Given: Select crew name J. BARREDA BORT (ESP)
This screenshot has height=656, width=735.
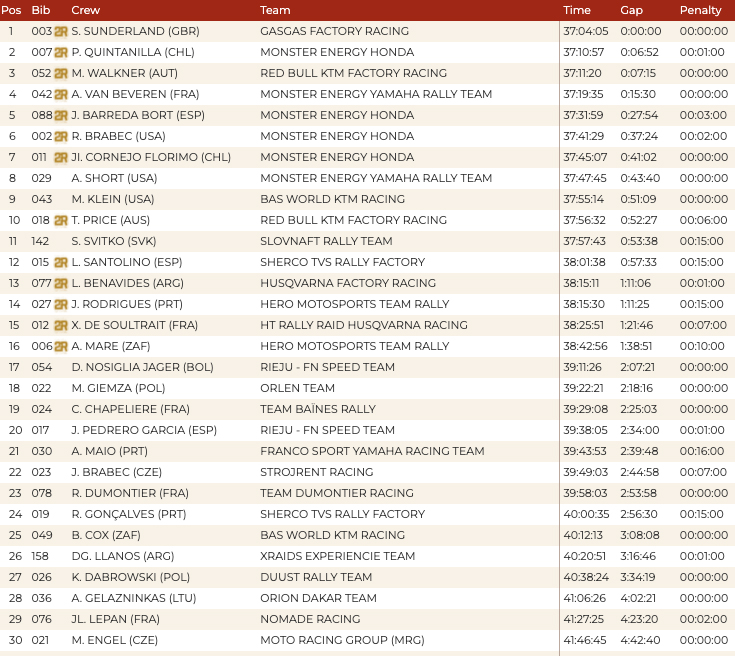Looking at the screenshot, I should click(x=138, y=115).
